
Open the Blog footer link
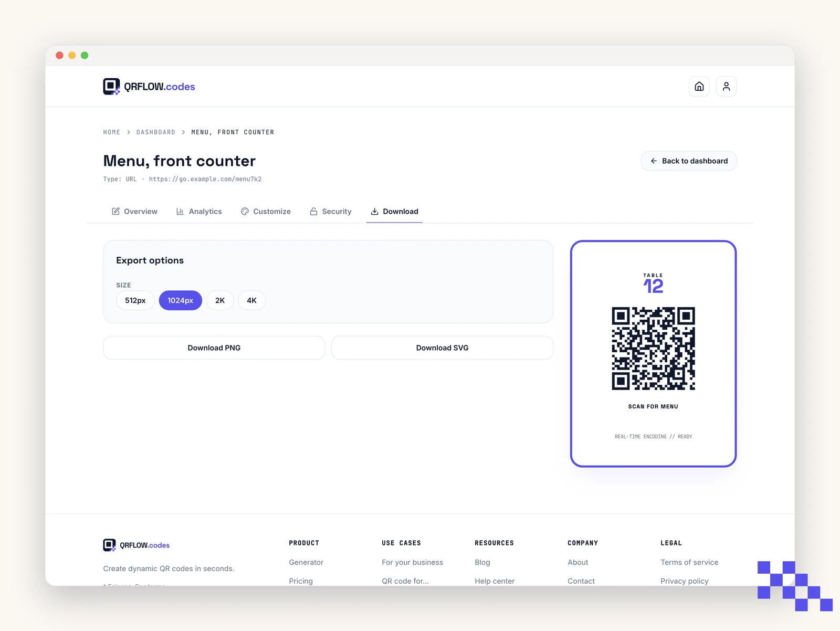click(482, 562)
